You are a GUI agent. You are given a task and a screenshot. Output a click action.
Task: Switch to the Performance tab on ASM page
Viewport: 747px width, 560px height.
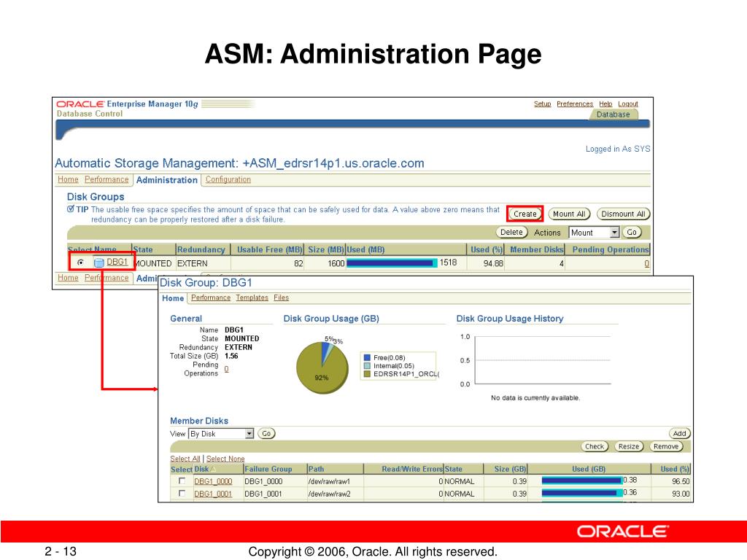coord(107,179)
